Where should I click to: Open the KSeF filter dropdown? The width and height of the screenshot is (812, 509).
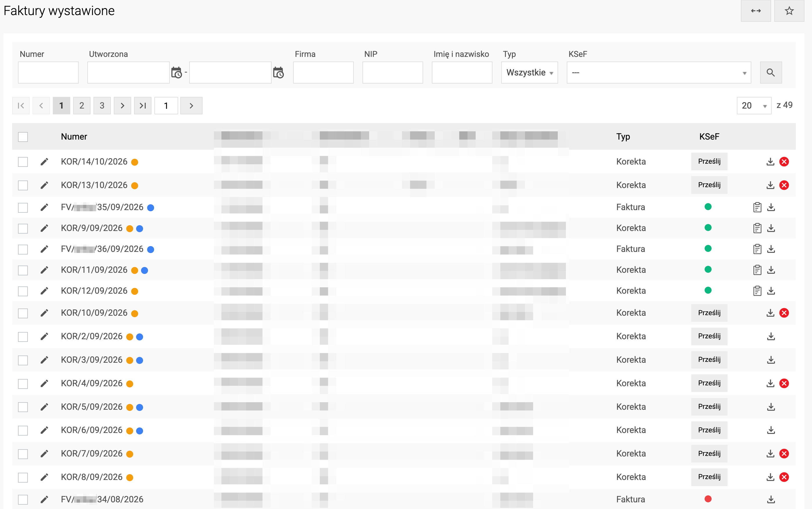[659, 72]
